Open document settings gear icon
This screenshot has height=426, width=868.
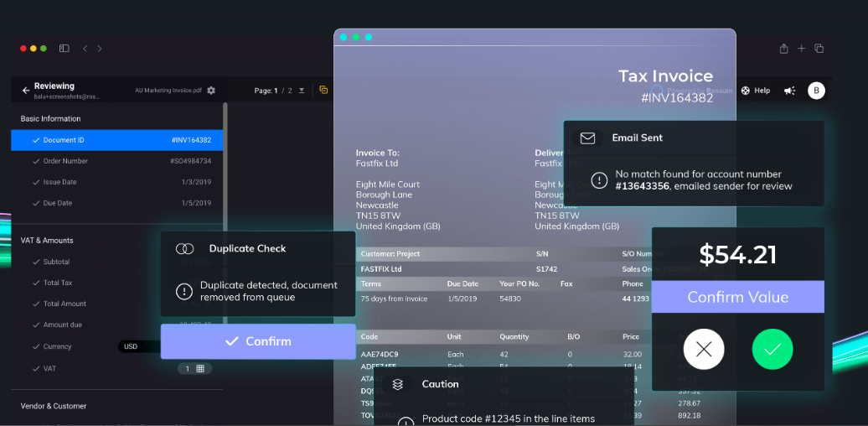point(211,91)
